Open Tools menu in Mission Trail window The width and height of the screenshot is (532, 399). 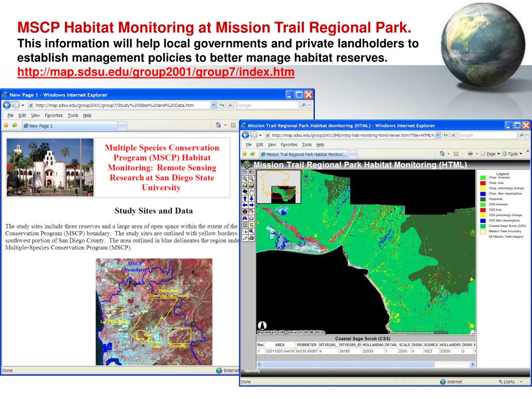tap(307, 144)
